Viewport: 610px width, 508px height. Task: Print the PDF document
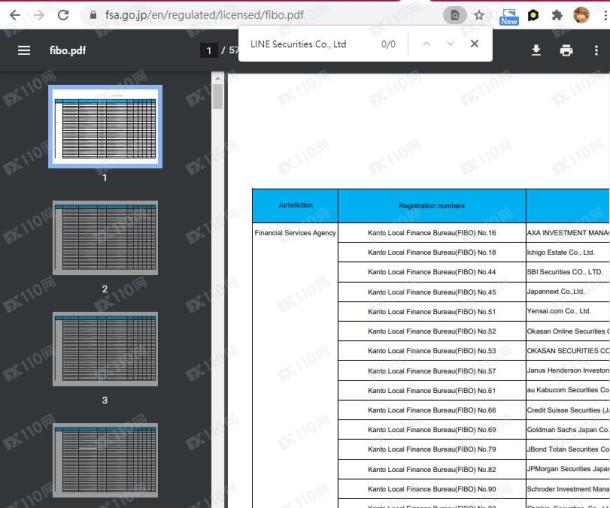[x=566, y=50]
